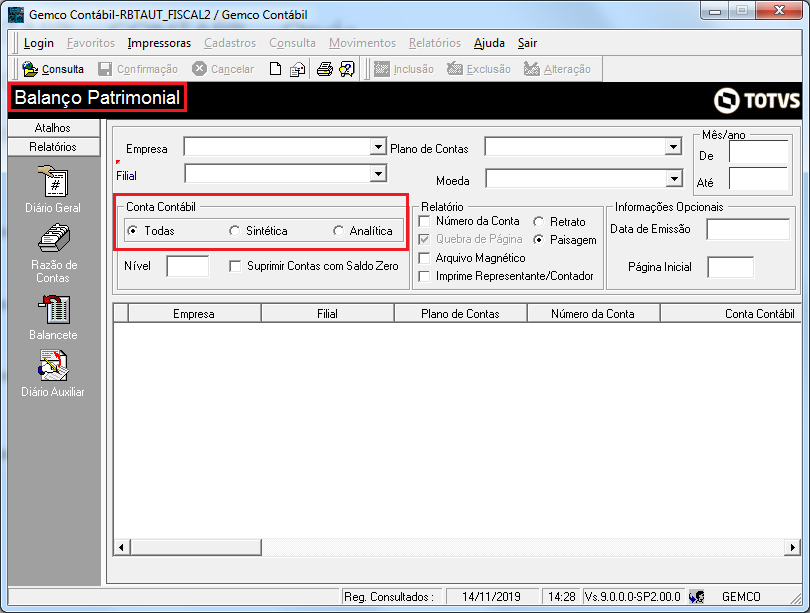Click the new blank document icon
This screenshot has height=613, width=810.
pyautogui.click(x=275, y=69)
